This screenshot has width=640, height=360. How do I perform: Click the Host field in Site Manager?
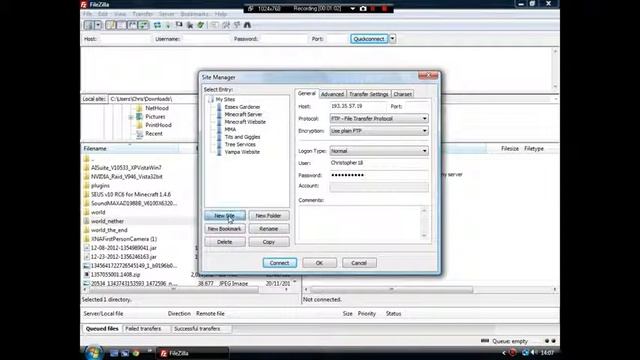click(x=358, y=106)
